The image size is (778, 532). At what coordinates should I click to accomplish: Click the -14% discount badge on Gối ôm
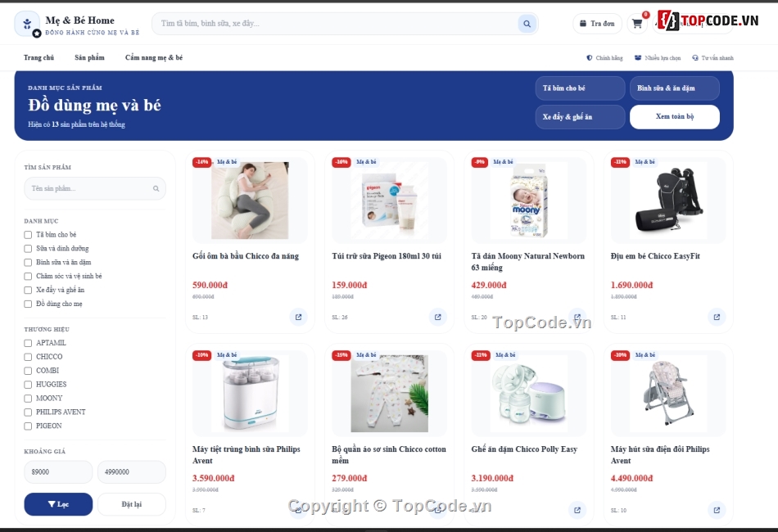[x=202, y=162]
